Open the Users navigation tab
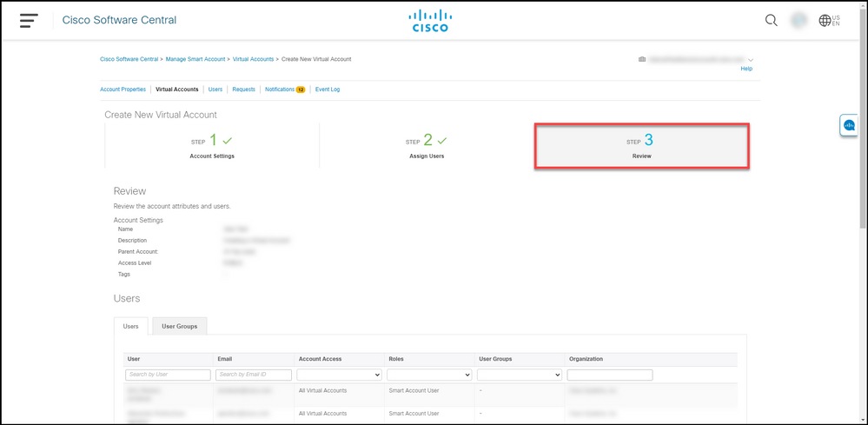 click(x=215, y=90)
